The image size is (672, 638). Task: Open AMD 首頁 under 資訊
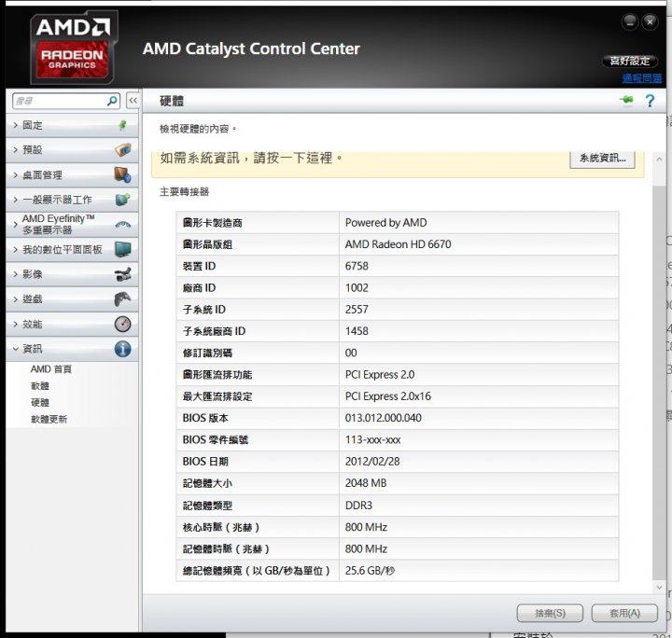(51, 369)
